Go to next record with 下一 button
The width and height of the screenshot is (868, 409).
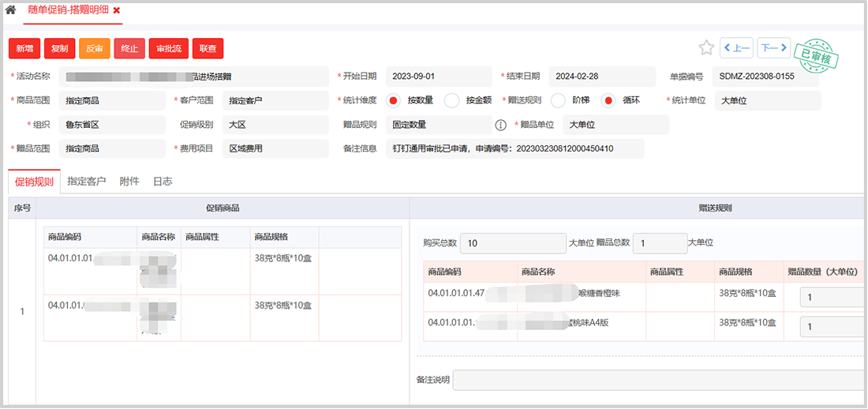(773, 48)
